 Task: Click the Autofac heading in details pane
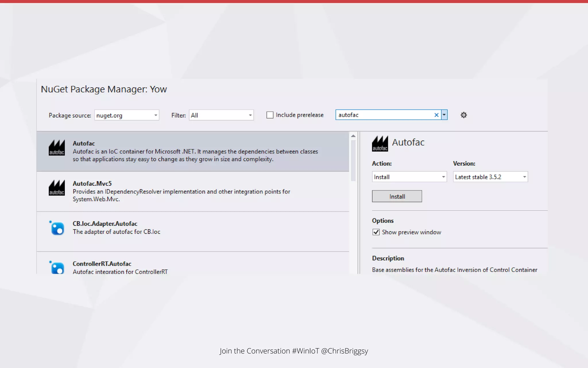(408, 142)
